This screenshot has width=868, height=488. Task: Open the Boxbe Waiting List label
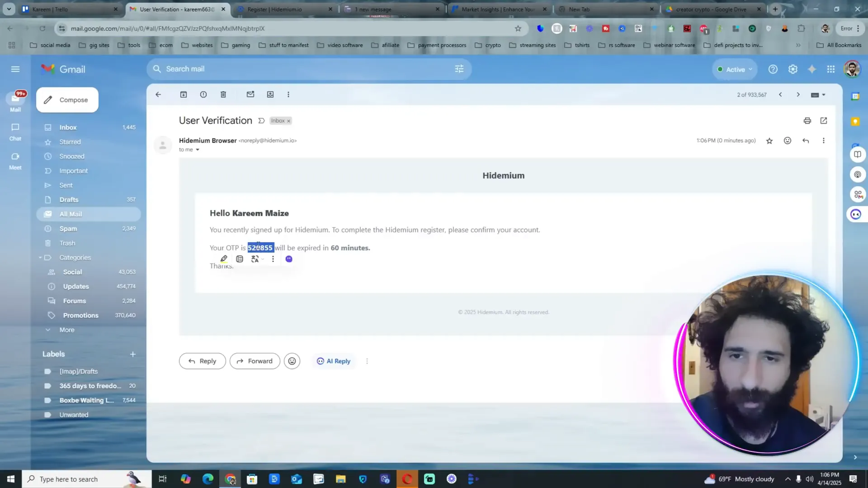[x=89, y=400]
